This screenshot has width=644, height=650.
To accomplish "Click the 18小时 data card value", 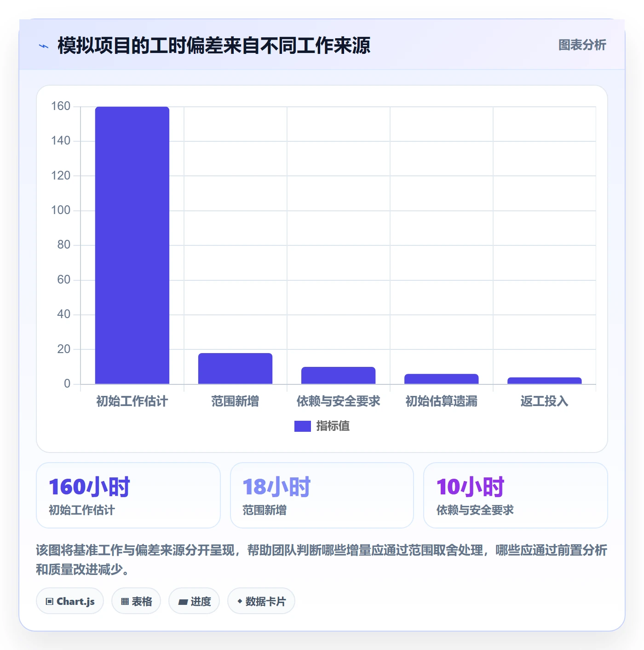I will pos(276,487).
